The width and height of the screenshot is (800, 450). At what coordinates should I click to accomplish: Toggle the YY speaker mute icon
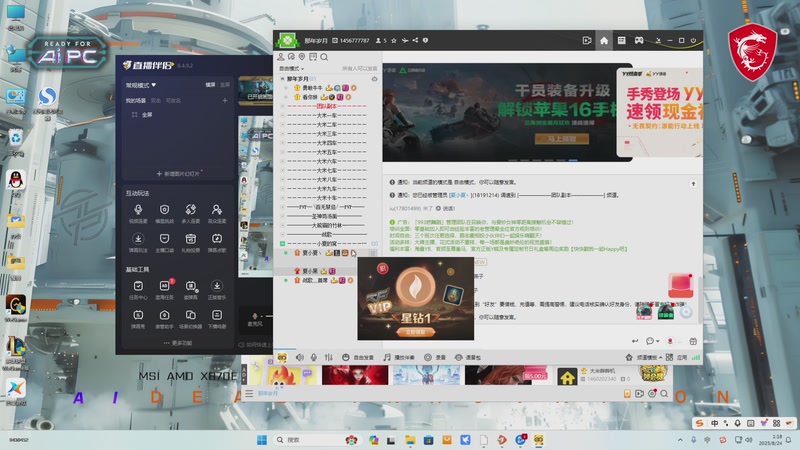300,357
